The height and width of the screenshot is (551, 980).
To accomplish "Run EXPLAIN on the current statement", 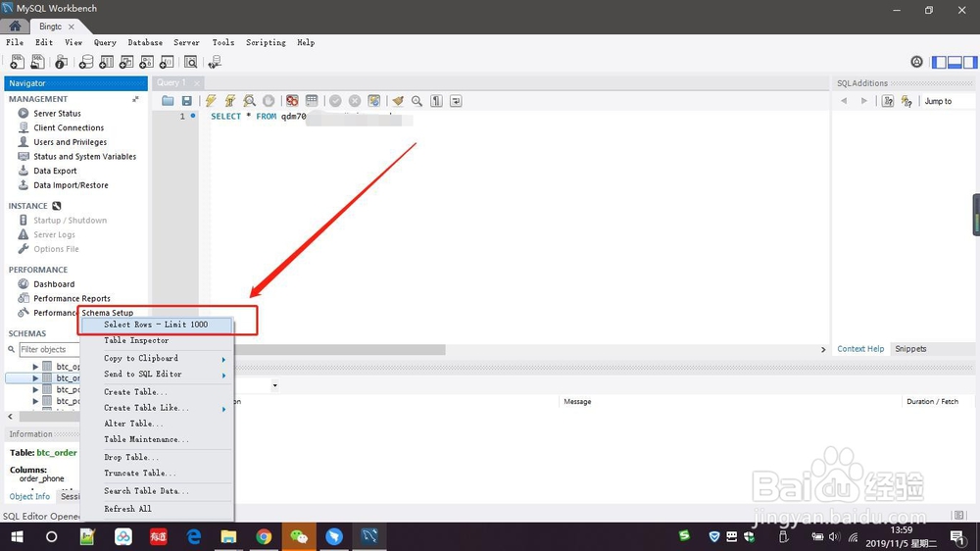I will click(249, 101).
